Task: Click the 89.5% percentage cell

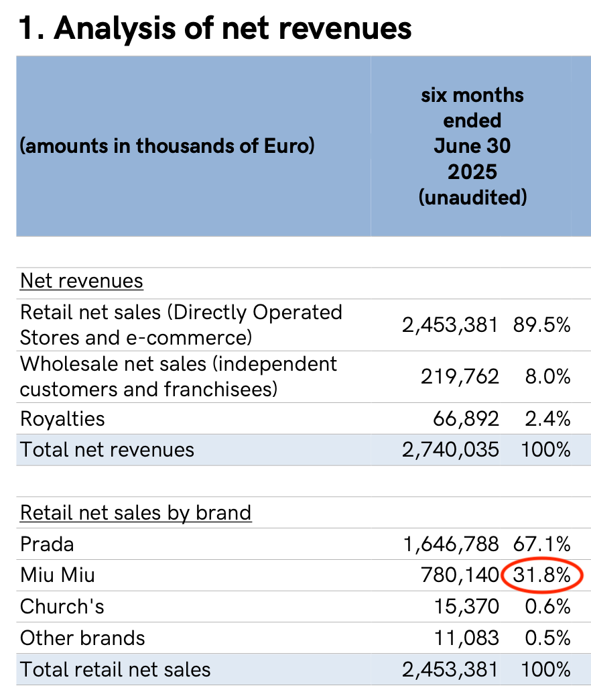Action: coord(541,325)
